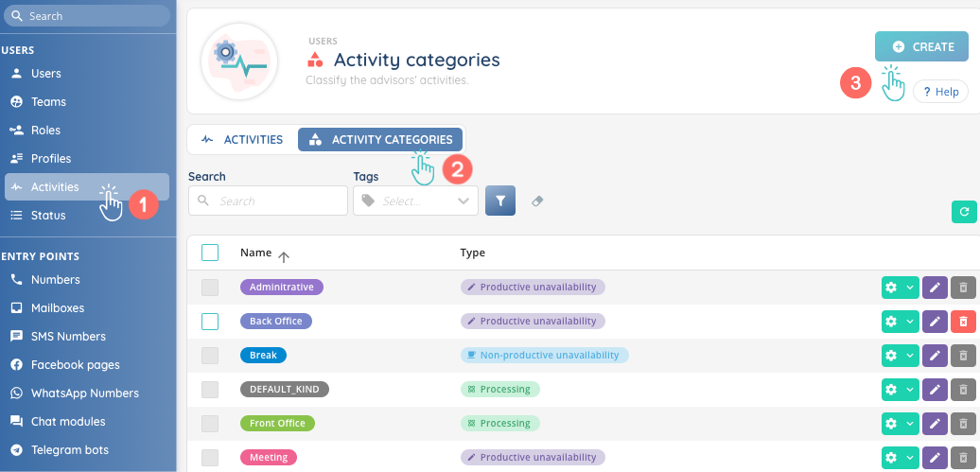
Task: Click the red delete icon for Back Office
Action: (x=962, y=322)
